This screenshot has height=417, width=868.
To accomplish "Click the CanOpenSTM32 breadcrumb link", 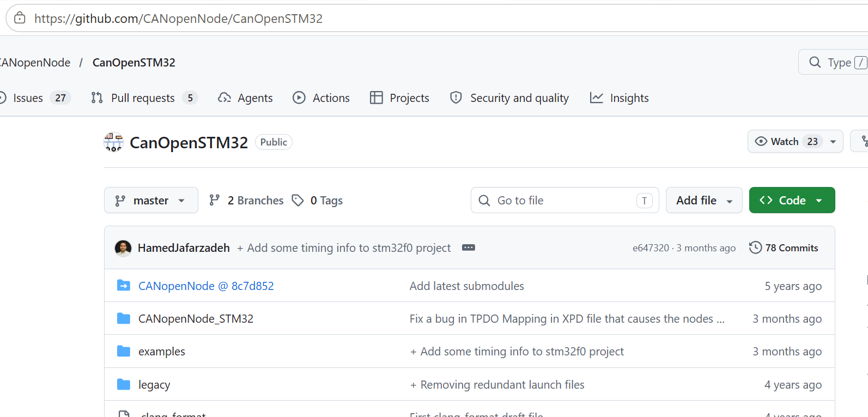I will (134, 63).
